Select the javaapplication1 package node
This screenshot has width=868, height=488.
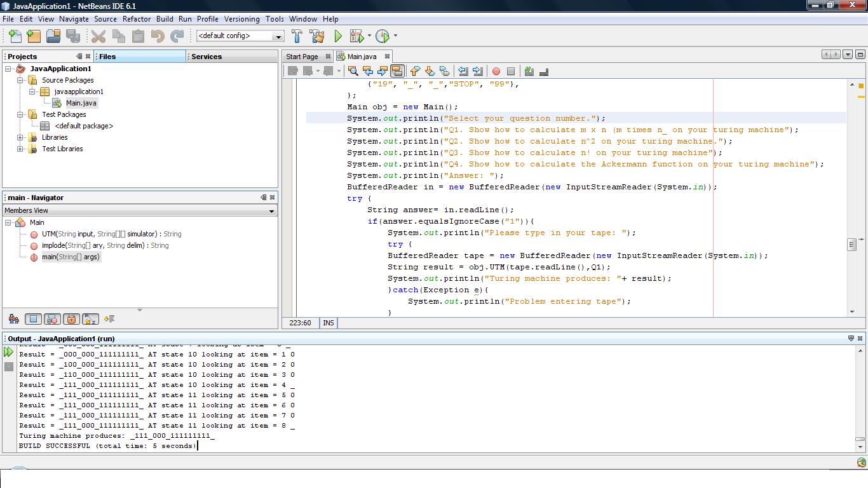pos(79,91)
